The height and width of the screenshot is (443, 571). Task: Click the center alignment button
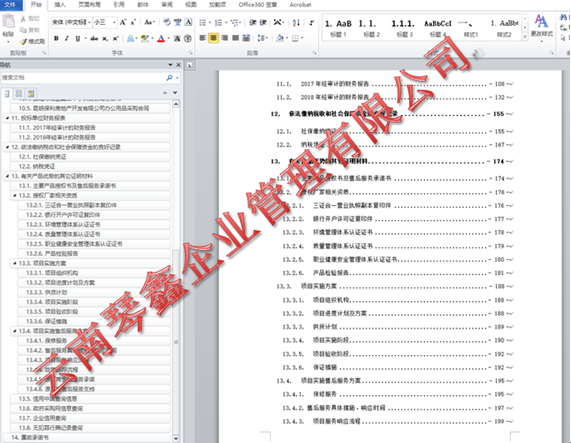pos(213,38)
